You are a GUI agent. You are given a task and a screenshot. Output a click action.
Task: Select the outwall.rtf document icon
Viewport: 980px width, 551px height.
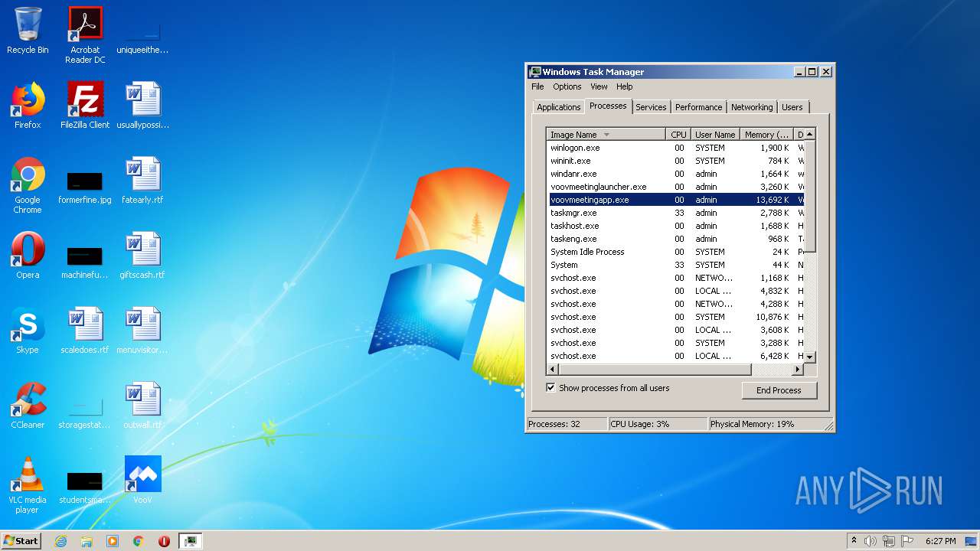point(142,406)
